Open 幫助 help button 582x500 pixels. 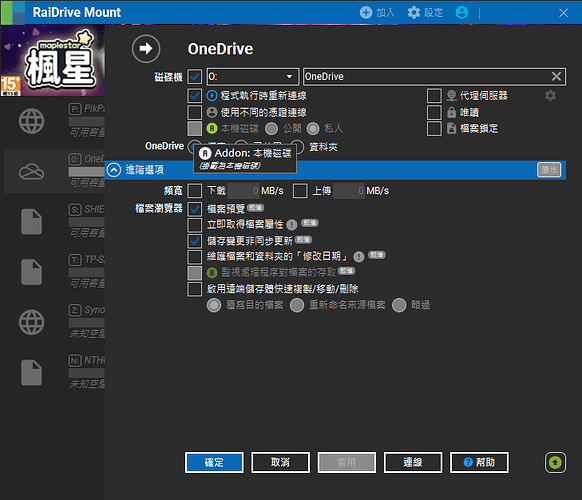[x=479, y=463]
